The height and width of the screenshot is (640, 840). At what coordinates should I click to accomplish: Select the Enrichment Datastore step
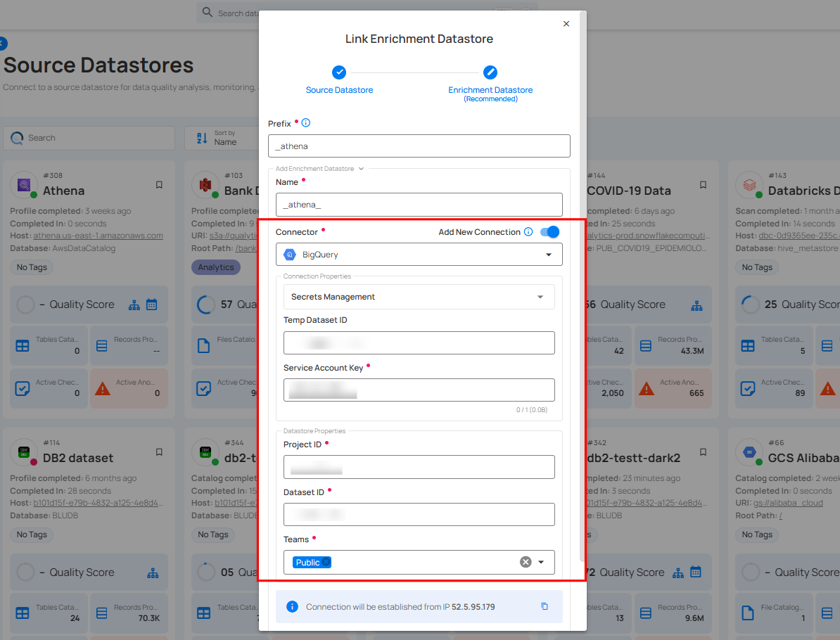pos(490,72)
